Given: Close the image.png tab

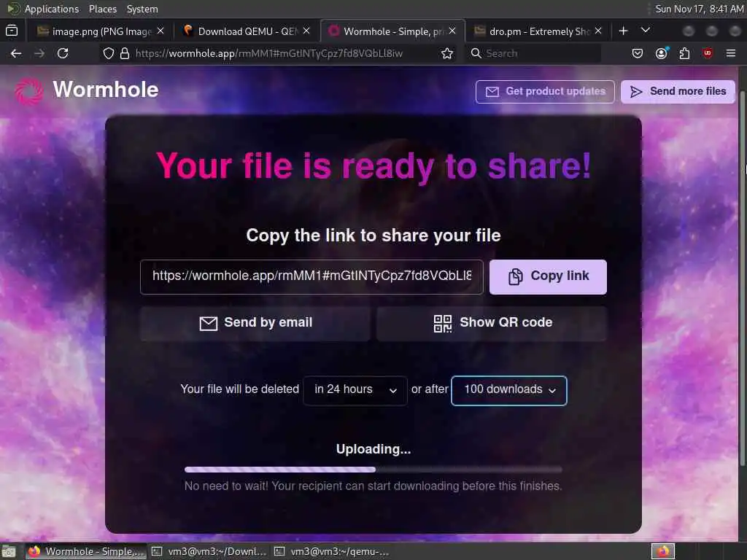Looking at the screenshot, I should [160, 31].
